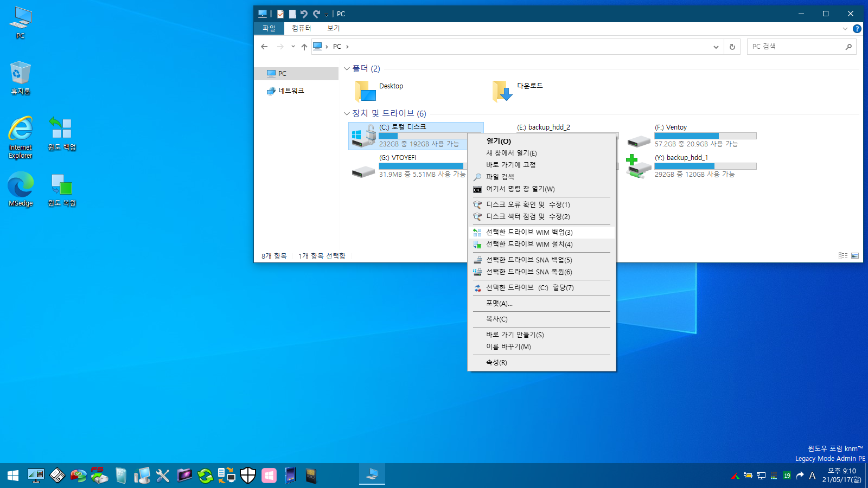Switch to the 보기 ribbon tab
This screenshot has height=488, width=868.
333,28
